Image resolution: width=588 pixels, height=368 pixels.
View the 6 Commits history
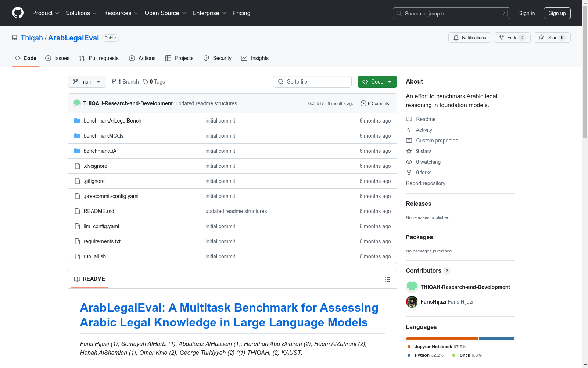[375, 103]
